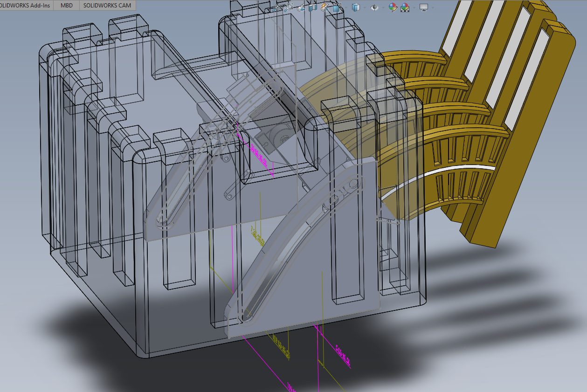This screenshot has height=392, width=587.
Task: Click the View Settings monitor icon
Action: coord(423,7)
